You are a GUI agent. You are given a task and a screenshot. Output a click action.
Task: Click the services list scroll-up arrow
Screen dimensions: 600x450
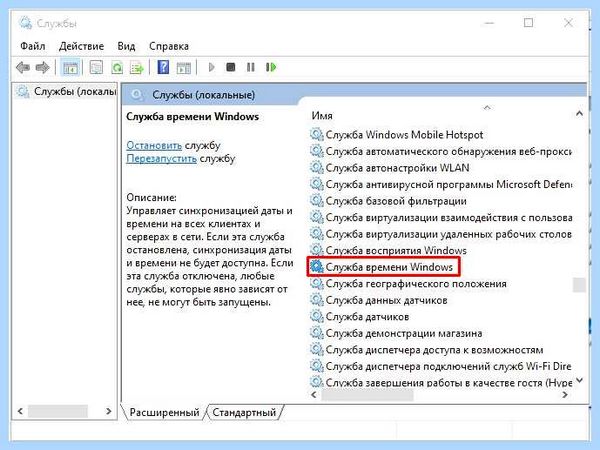pos(579,114)
